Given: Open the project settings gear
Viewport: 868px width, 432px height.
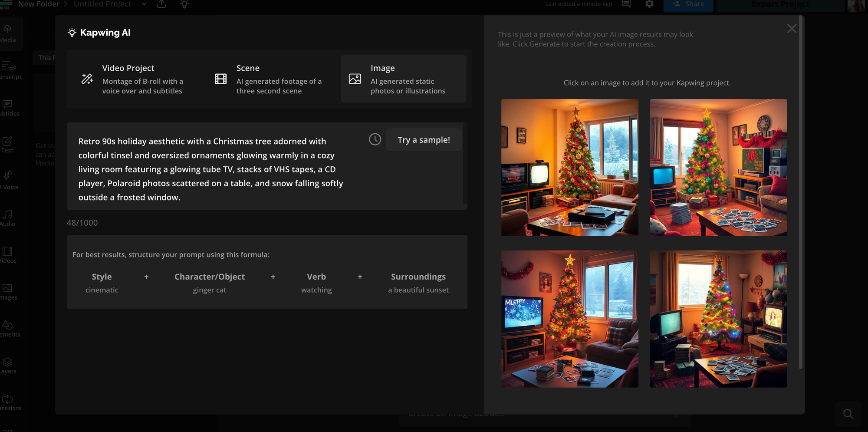Looking at the screenshot, I should tap(649, 3).
